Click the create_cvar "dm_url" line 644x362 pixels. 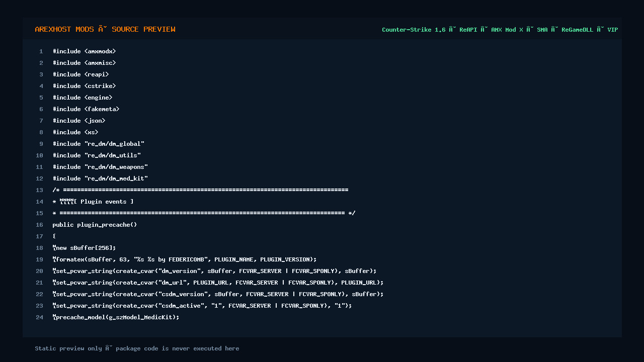[x=218, y=283]
